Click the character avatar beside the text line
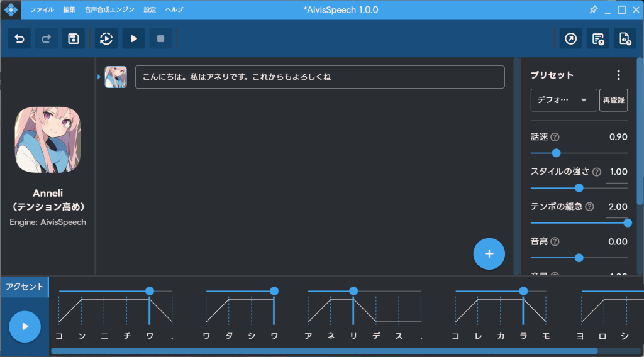The height and width of the screenshot is (357, 644). click(116, 77)
